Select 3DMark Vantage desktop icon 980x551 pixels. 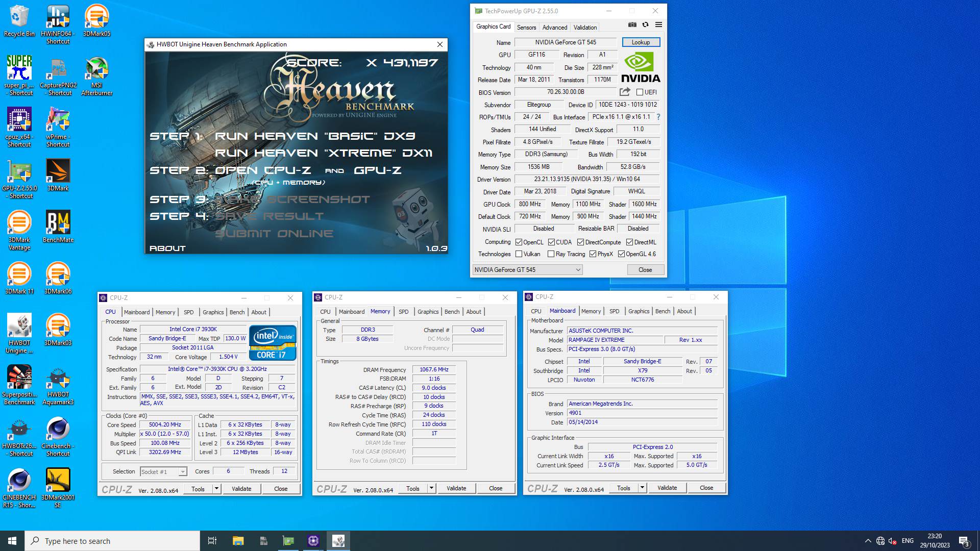point(19,231)
